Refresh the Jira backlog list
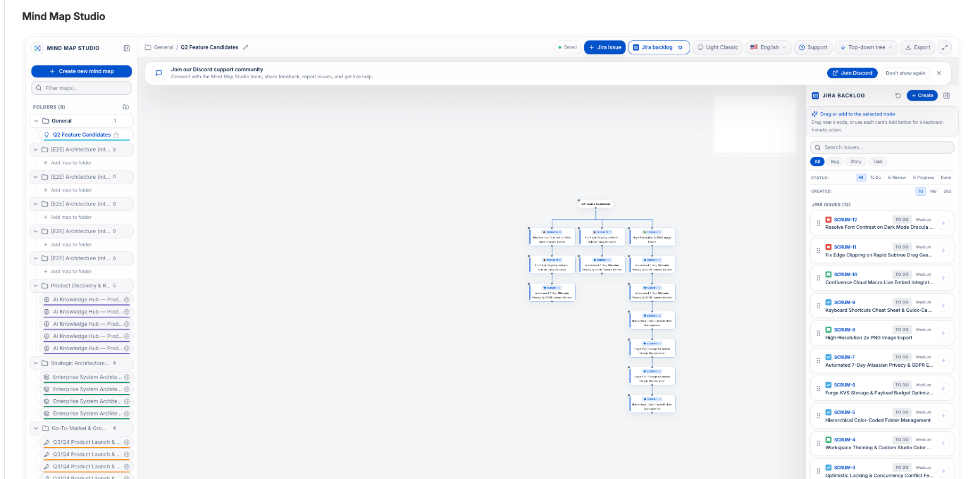Image resolution: width=980 pixels, height=479 pixels. [898, 96]
